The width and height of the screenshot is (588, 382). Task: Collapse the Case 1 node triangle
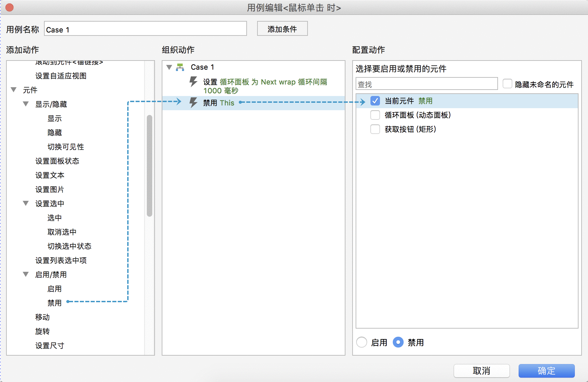pyautogui.click(x=169, y=67)
